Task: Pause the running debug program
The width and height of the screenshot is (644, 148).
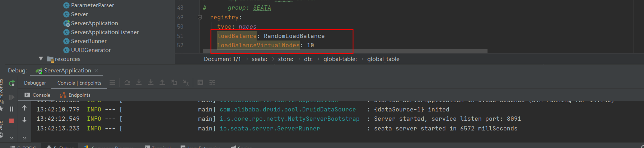Action: point(11,109)
